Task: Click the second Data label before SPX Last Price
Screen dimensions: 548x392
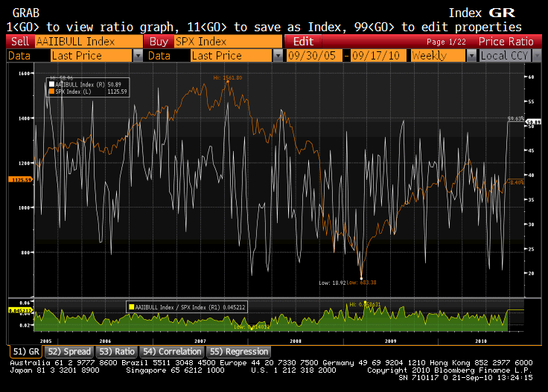Action: [x=159, y=56]
